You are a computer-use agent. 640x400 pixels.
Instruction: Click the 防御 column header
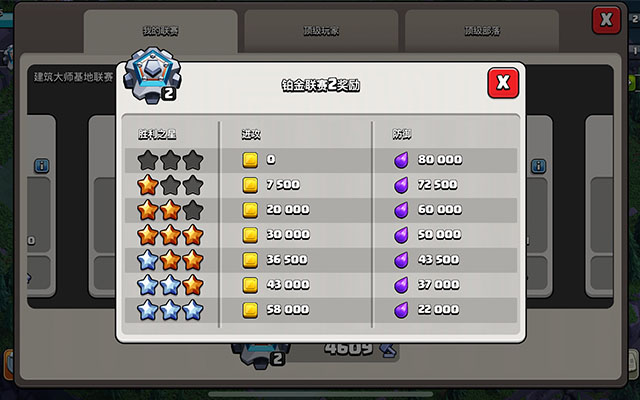(402, 134)
